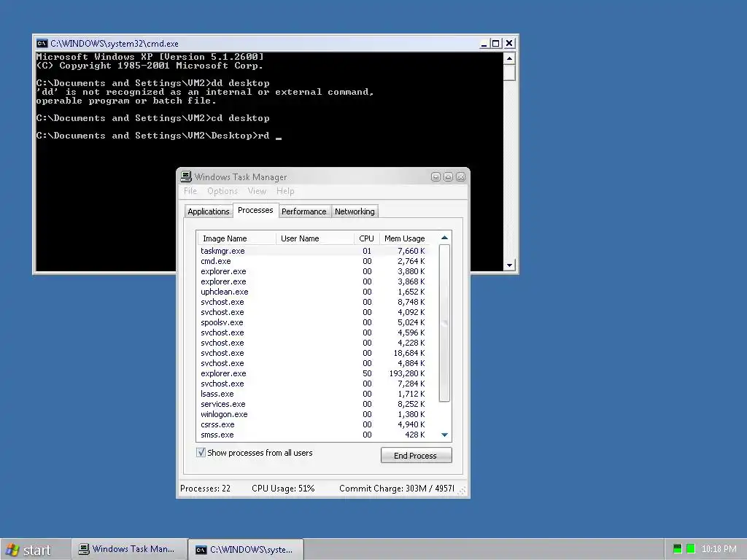Click the process list scrollbar thumb
This screenshot has height=560, width=747.
(x=444, y=323)
